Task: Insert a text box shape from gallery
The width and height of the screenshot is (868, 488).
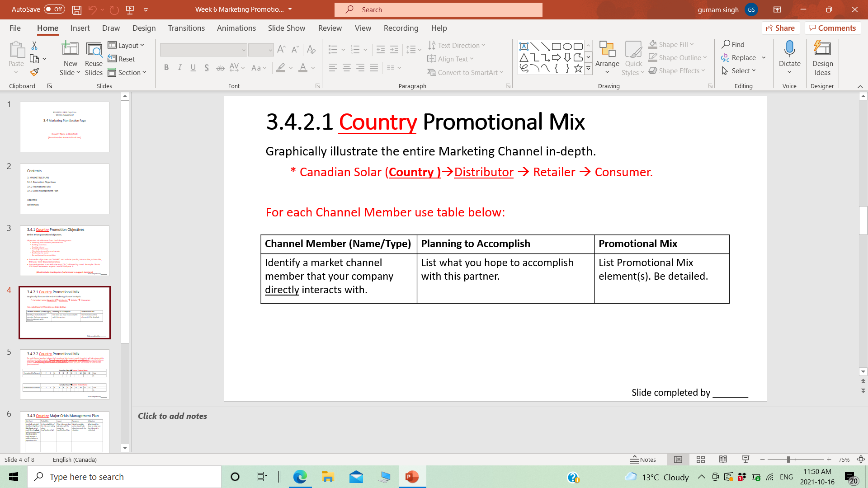Action: (524, 46)
